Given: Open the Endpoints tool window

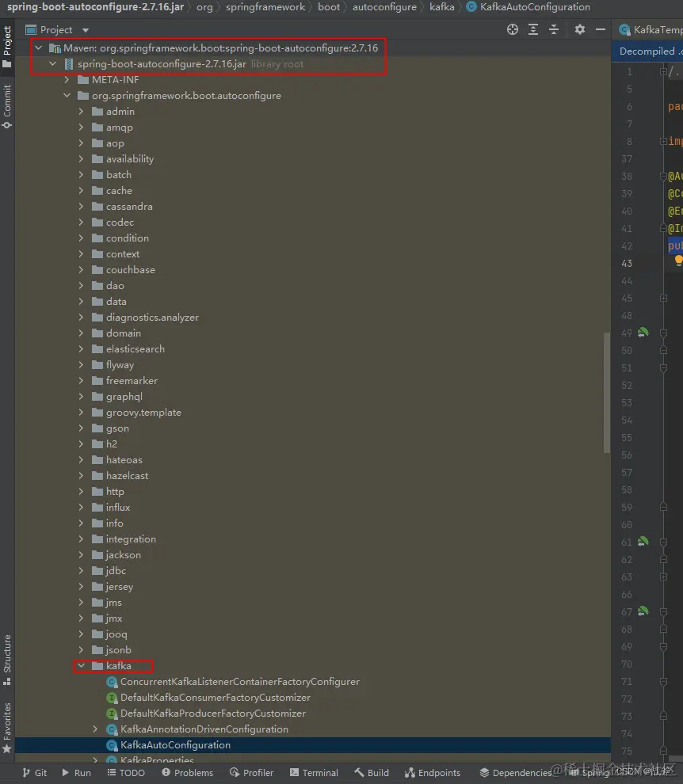Looking at the screenshot, I should pos(433,772).
